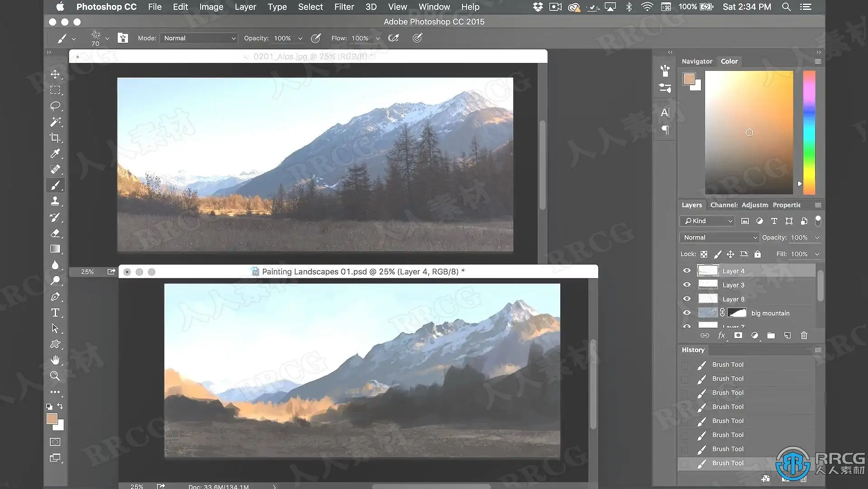Hide the big mountain layer
The width and height of the screenshot is (868, 489).
(687, 313)
